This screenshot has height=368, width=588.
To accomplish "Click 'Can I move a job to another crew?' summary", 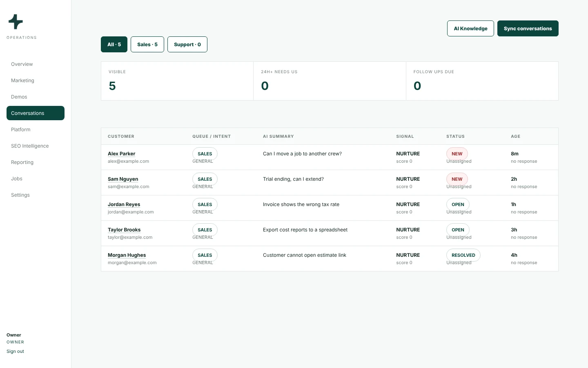I will (x=302, y=154).
